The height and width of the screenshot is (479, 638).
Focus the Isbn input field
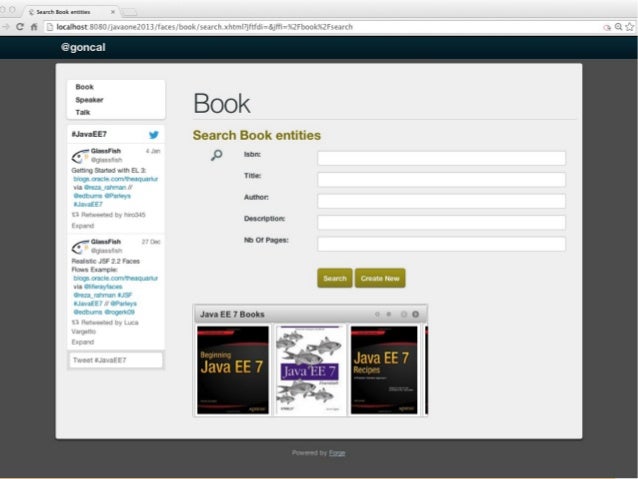click(441, 158)
